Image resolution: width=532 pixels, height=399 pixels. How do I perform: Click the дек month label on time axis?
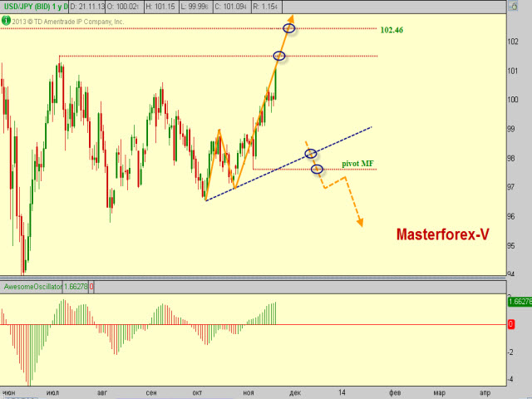click(x=295, y=393)
